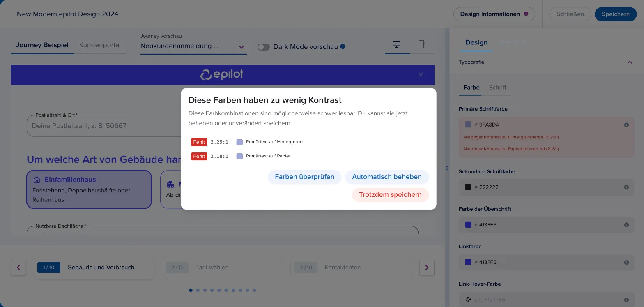
Task: Click the house icon on Einfamilienhaus card
Action: (37, 180)
